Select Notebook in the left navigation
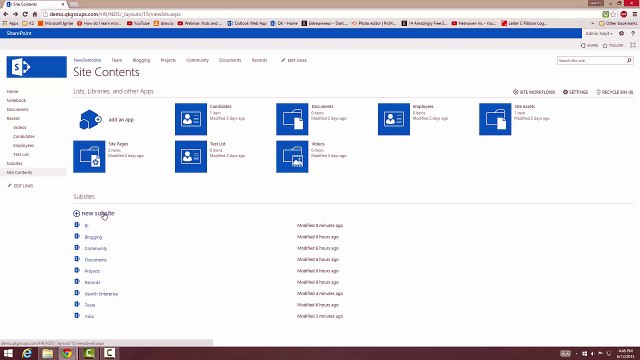 pyautogui.click(x=16, y=100)
